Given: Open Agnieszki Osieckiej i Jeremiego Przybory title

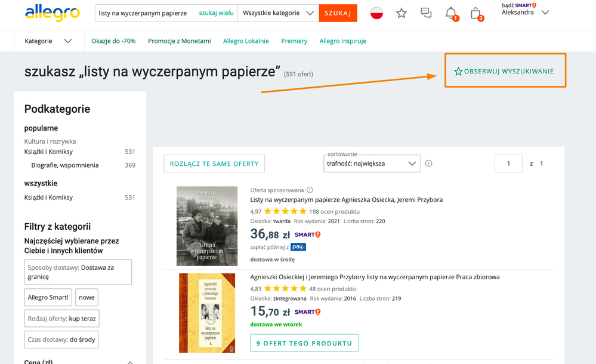Looking at the screenshot, I should point(375,277).
